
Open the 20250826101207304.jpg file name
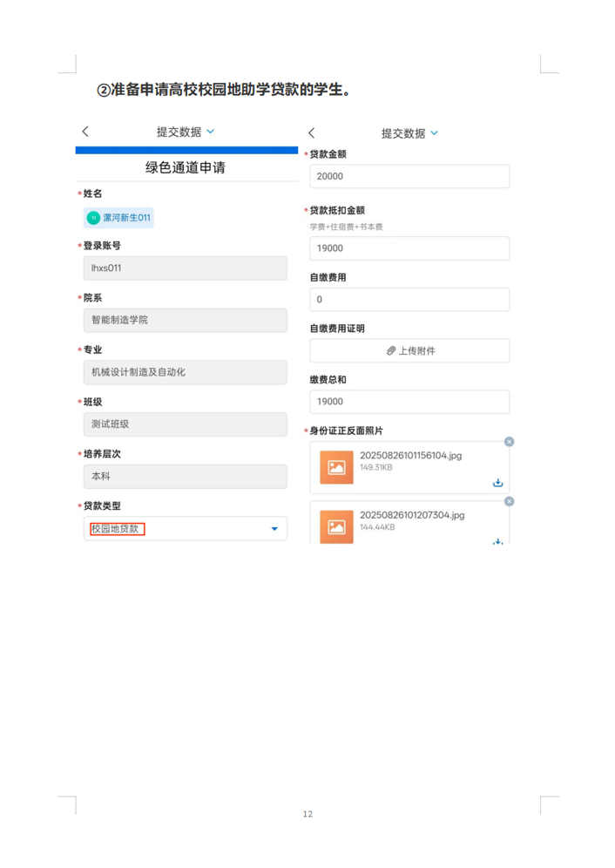pyautogui.click(x=412, y=515)
